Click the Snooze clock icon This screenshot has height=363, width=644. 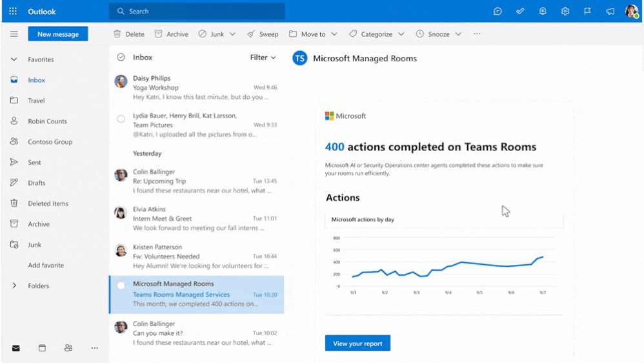point(419,34)
